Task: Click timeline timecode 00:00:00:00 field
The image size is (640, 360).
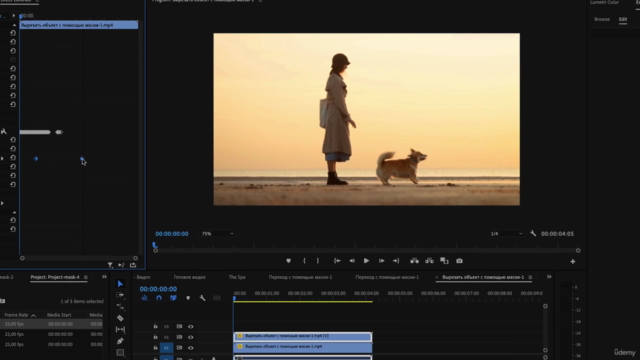Action: (158, 289)
